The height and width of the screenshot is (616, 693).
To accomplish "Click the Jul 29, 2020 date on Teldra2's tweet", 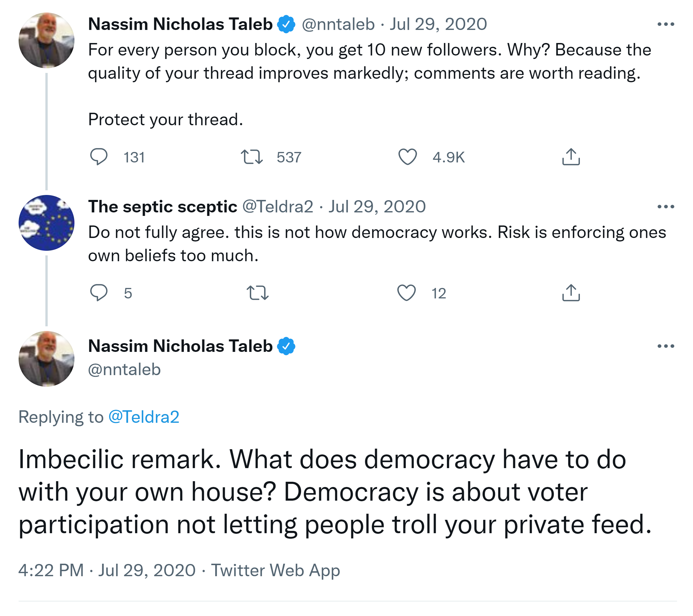I will [377, 206].
